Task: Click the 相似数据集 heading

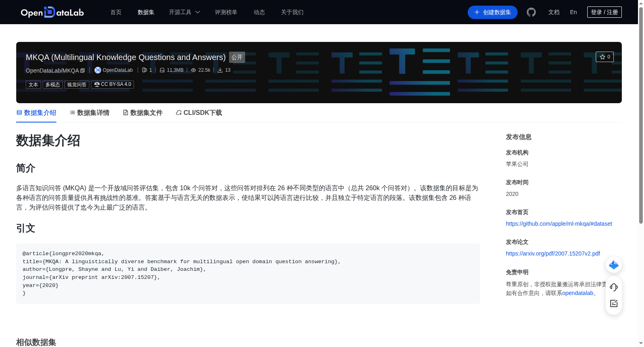Action: pos(36,342)
